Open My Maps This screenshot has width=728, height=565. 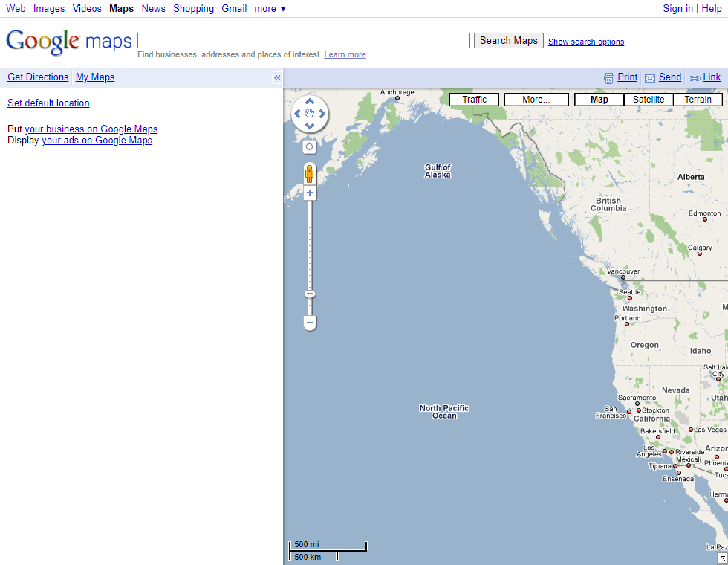95,77
